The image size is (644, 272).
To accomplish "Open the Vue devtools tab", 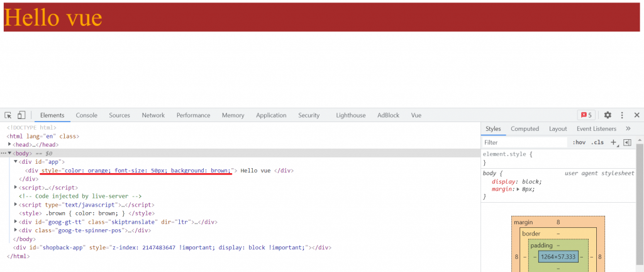I will point(416,115).
